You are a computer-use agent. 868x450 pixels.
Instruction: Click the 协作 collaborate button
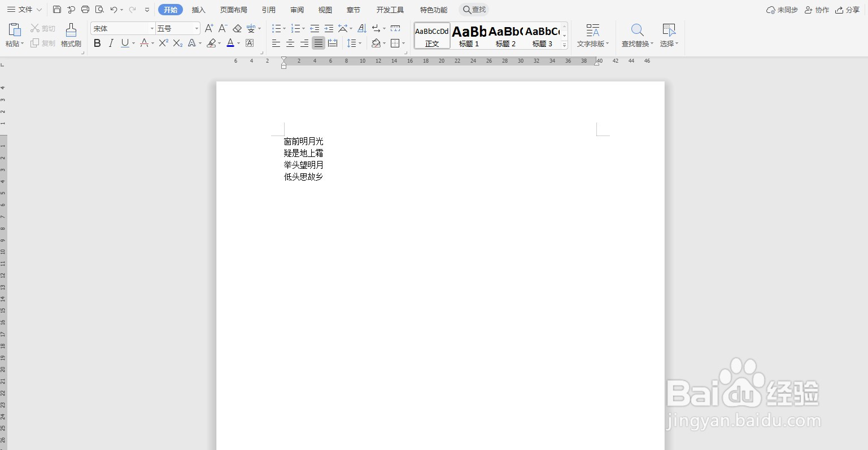pyautogui.click(x=817, y=10)
